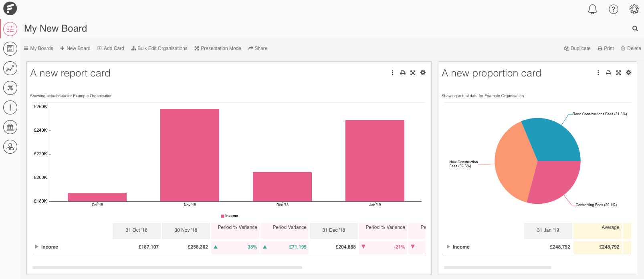
Task: Click the Reno Constructions Fees (31.3%) label
Action: point(600,114)
